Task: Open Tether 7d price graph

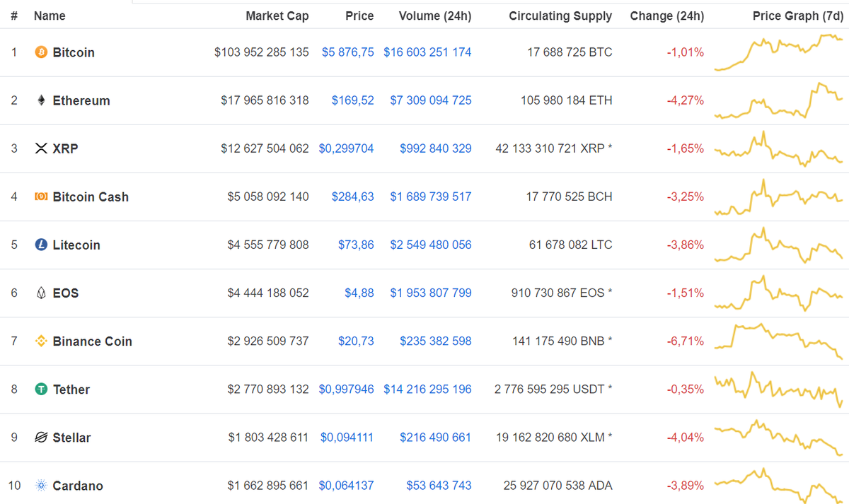Action: tap(778, 389)
